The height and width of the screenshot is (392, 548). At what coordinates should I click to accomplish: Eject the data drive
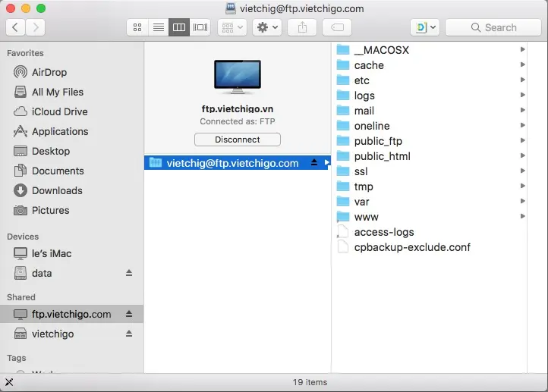[x=129, y=273]
